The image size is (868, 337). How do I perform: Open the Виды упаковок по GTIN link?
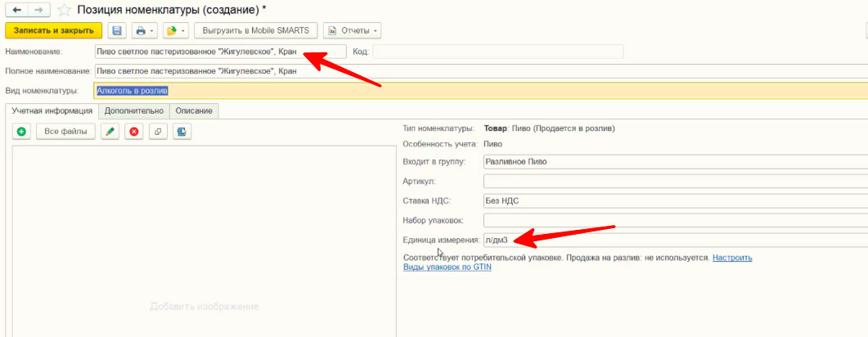tap(447, 267)
